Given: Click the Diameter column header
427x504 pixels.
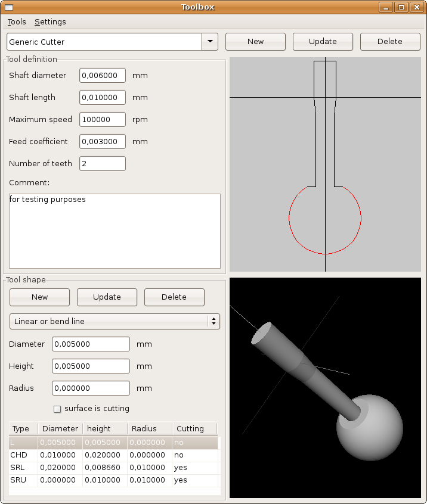Looking at the screenshot, I should 60,429.
